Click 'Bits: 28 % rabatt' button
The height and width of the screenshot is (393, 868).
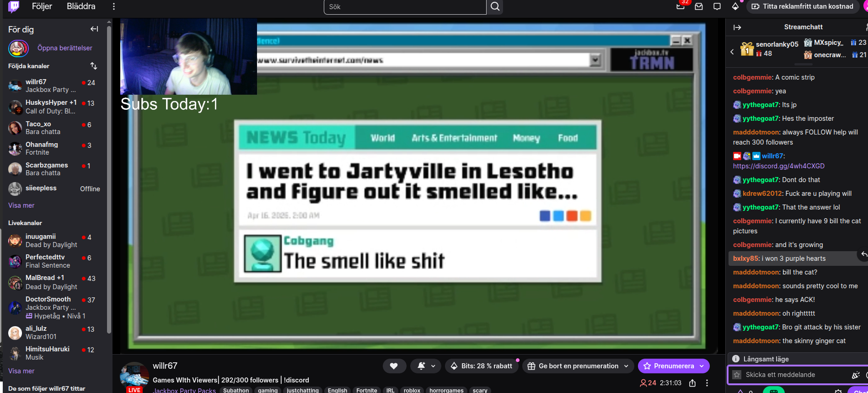pos(482,366)
